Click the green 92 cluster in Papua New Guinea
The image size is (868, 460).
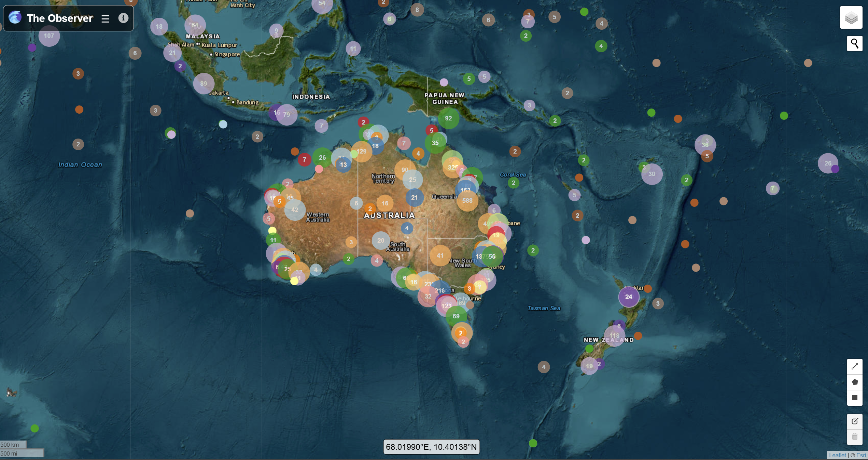[448, 118]
